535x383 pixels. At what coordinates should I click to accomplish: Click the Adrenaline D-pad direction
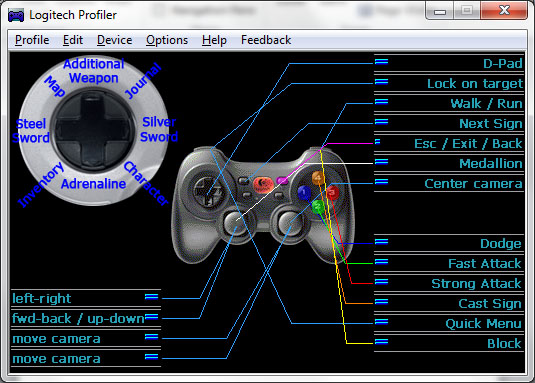93,184
